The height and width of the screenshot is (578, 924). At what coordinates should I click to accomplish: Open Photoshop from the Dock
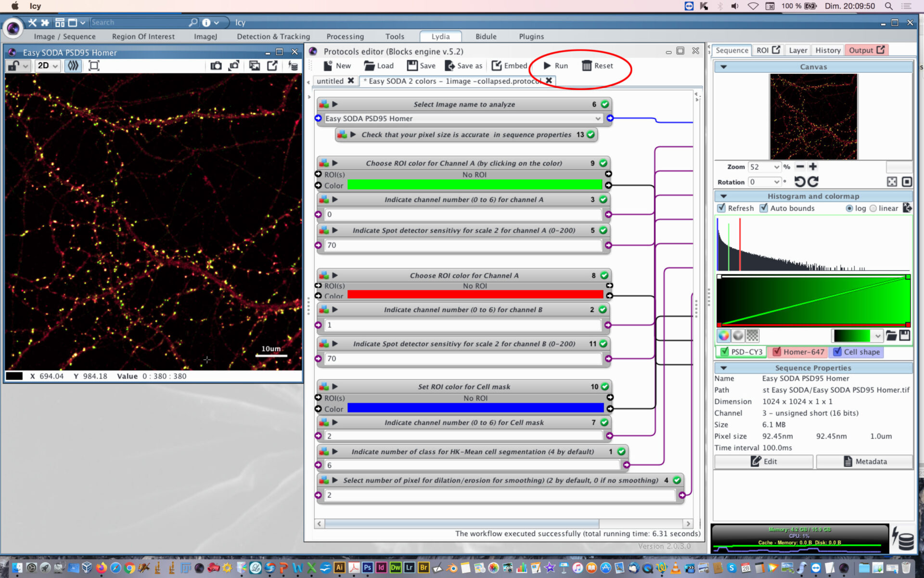[x=367, y=567]
